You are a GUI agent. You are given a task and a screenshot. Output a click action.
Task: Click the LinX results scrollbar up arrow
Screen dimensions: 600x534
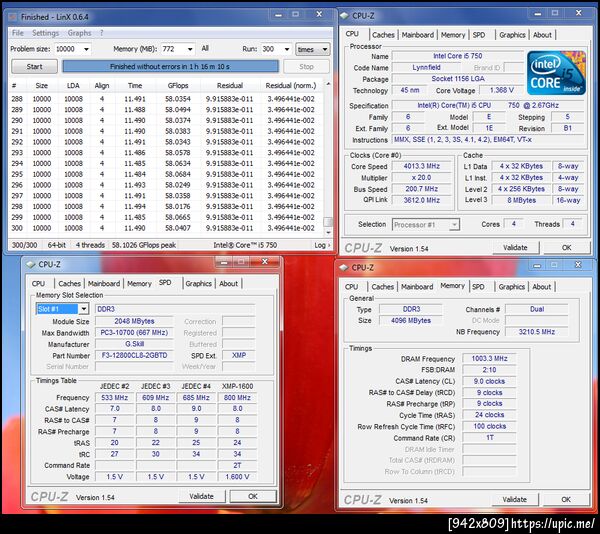click(x=328, y=84)
